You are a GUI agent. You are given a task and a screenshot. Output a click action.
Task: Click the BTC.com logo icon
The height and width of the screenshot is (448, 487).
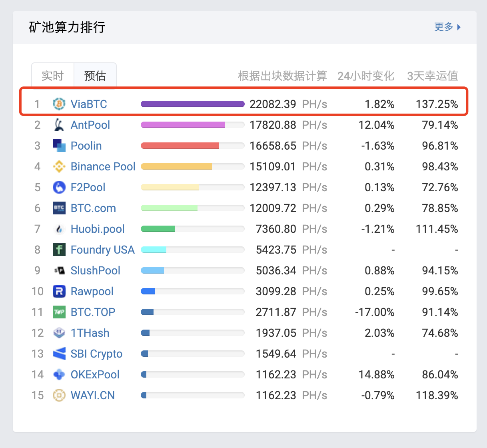point(59,208)
